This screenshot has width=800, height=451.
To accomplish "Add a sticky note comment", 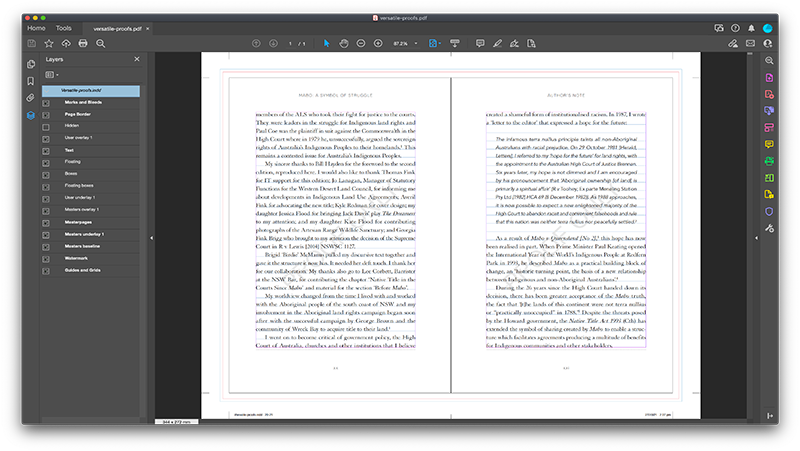I will [x=479, y=44].
